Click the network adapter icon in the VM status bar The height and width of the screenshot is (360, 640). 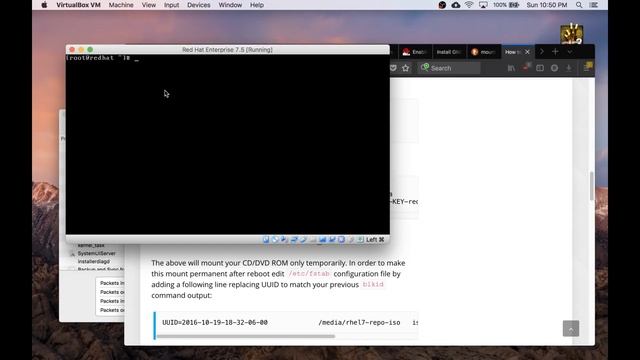pos(294,240)
